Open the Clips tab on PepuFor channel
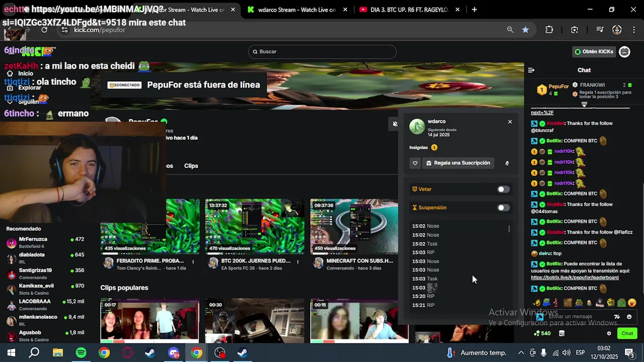 coord(191,166)
